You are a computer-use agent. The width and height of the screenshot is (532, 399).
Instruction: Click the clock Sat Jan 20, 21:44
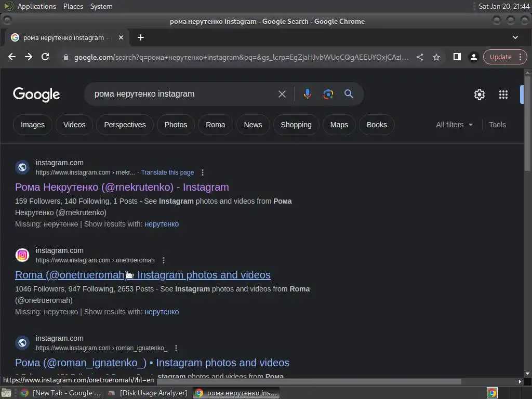pyautogui.click(x=504, y=6)
